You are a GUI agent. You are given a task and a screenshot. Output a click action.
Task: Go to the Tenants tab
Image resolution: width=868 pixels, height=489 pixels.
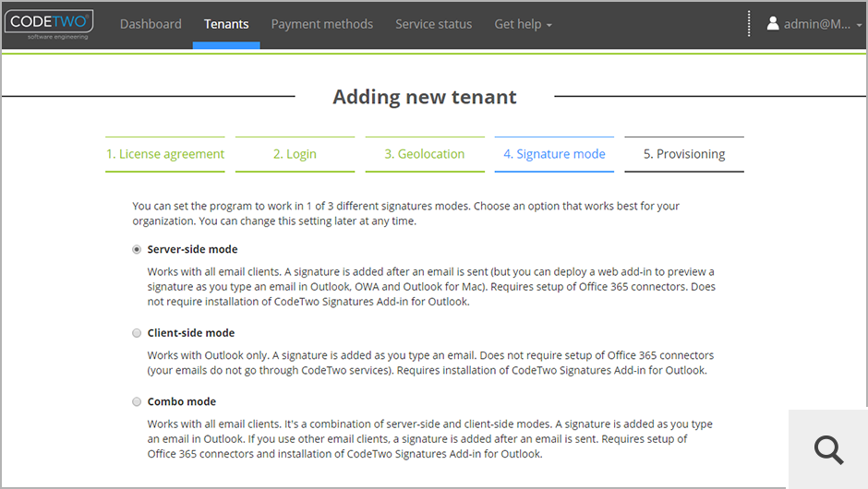pyautogui.click(x=226, y=24)
